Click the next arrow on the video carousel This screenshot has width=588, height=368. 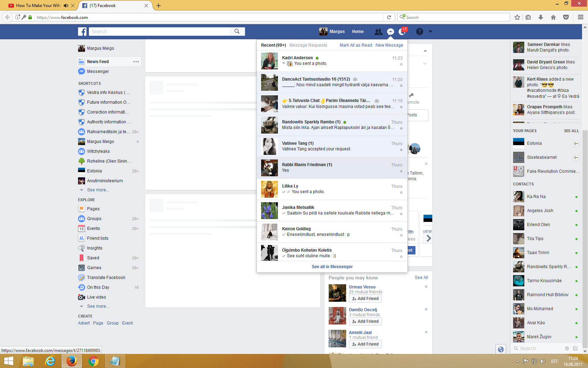coord(429,239)
